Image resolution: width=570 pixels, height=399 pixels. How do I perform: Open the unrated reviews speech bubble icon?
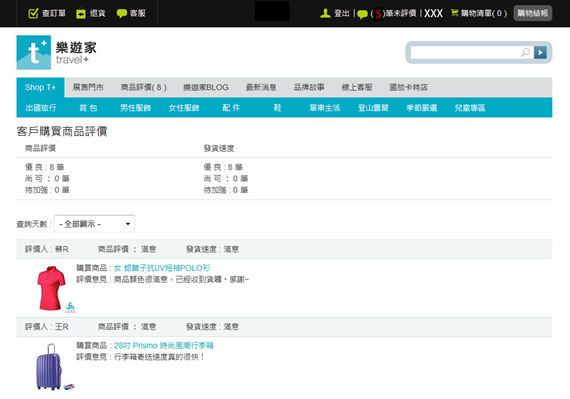[x=362, y=14]
